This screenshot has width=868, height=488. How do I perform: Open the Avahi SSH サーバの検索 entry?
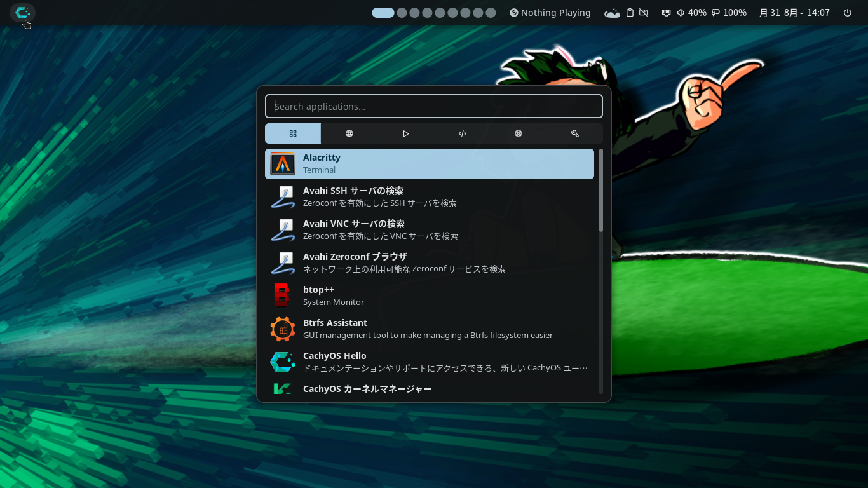(430, 197)
